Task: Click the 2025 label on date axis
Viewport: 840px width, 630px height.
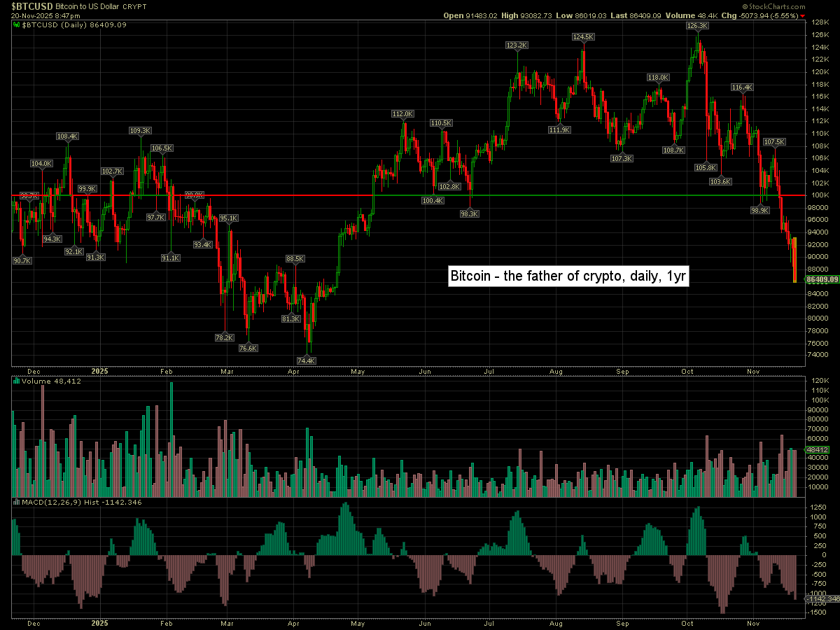Action: (100, 372)
